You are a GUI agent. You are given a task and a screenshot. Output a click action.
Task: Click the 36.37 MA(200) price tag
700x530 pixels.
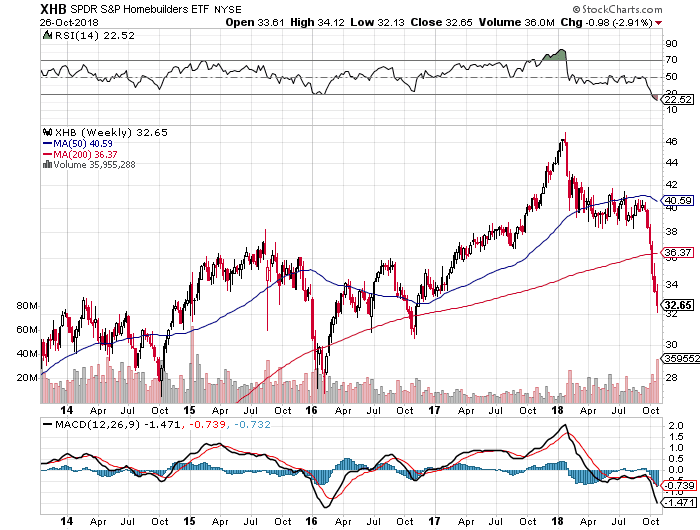tap(678, 253)
